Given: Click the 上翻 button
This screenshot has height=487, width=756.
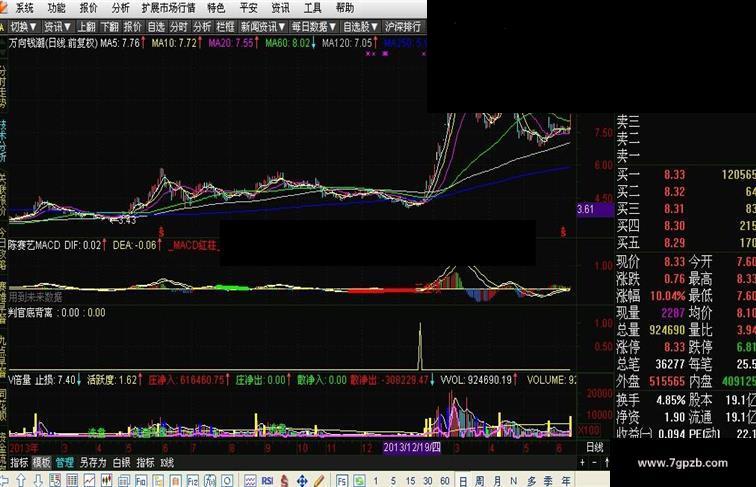Looking at the screenshot, I should click(x=87, y=27).
